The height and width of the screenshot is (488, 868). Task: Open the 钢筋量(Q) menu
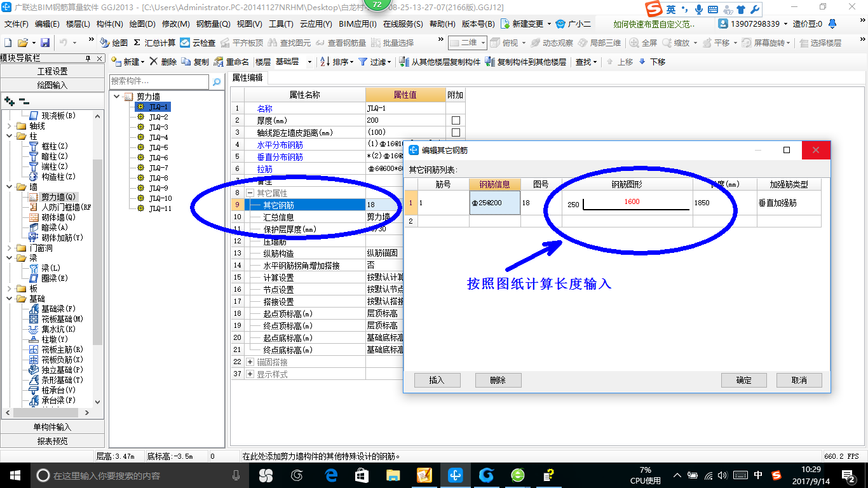coord(213,24)
